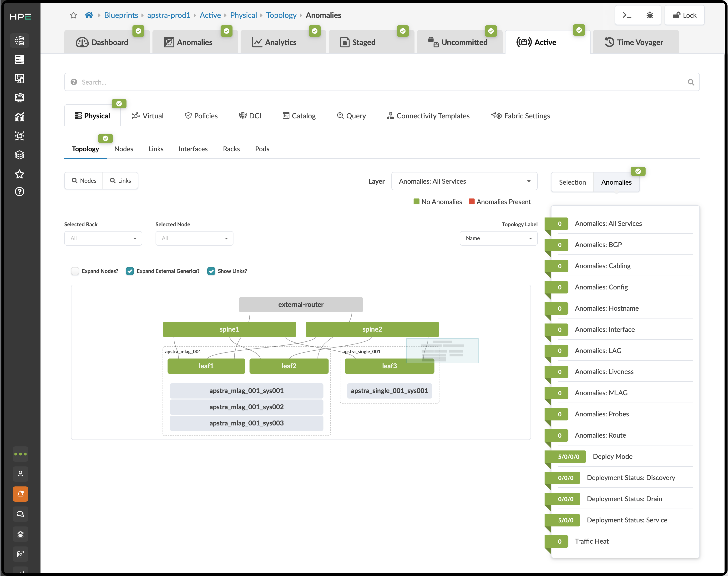
Task: Open the Layer dropdown Anomalies: All Services
Action: tap(464, 182)
